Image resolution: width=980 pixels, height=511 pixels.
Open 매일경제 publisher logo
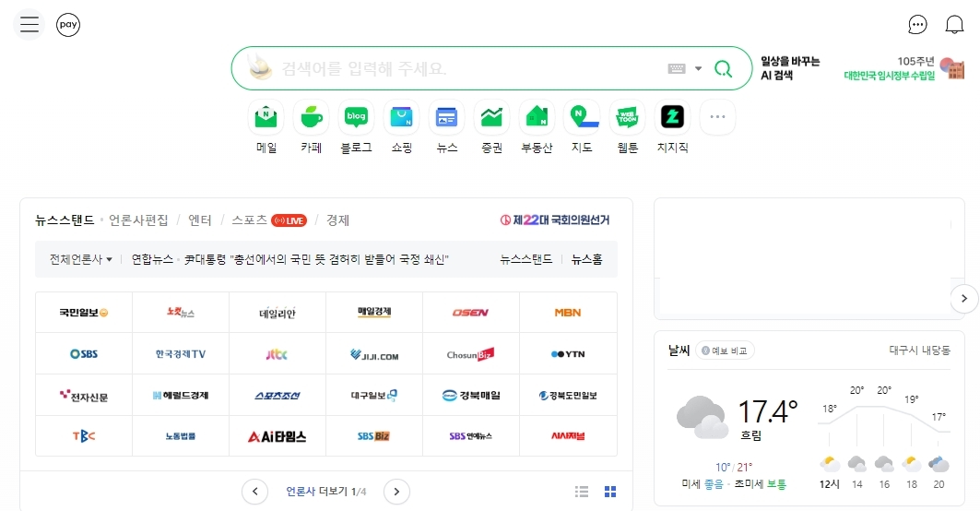coord(374,312)
